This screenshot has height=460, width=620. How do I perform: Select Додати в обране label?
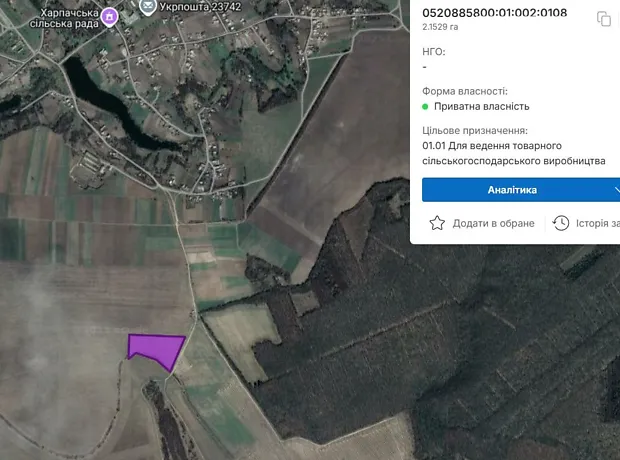pos(493,223)
